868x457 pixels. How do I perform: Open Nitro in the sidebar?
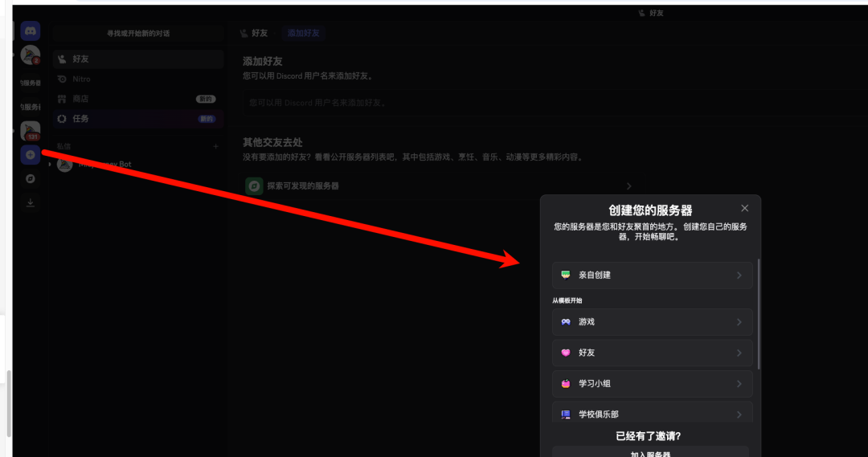coord(138,80)
